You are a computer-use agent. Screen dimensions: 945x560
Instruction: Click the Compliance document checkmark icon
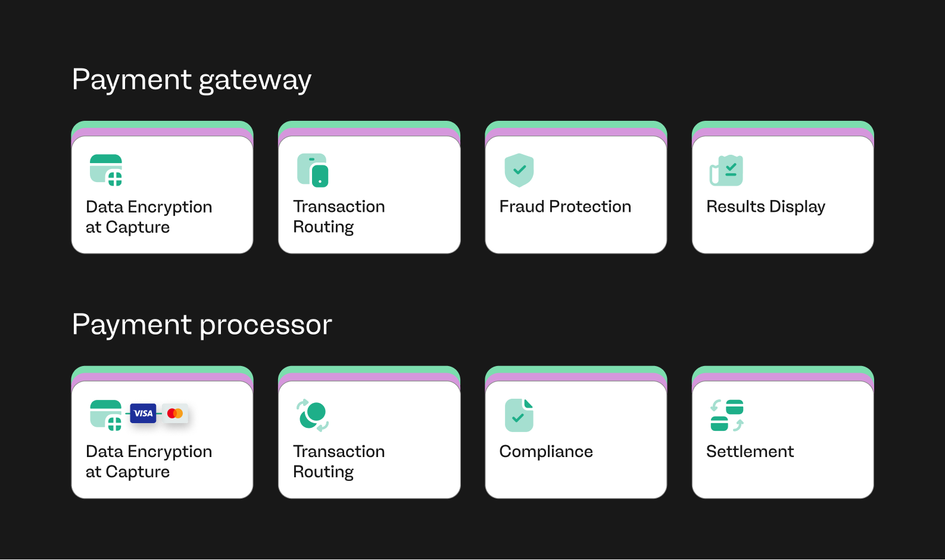point(519,415)
